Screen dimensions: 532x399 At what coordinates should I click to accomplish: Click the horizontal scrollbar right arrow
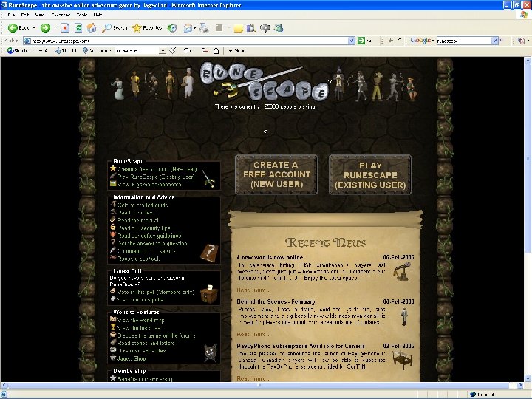coord(520,386)
